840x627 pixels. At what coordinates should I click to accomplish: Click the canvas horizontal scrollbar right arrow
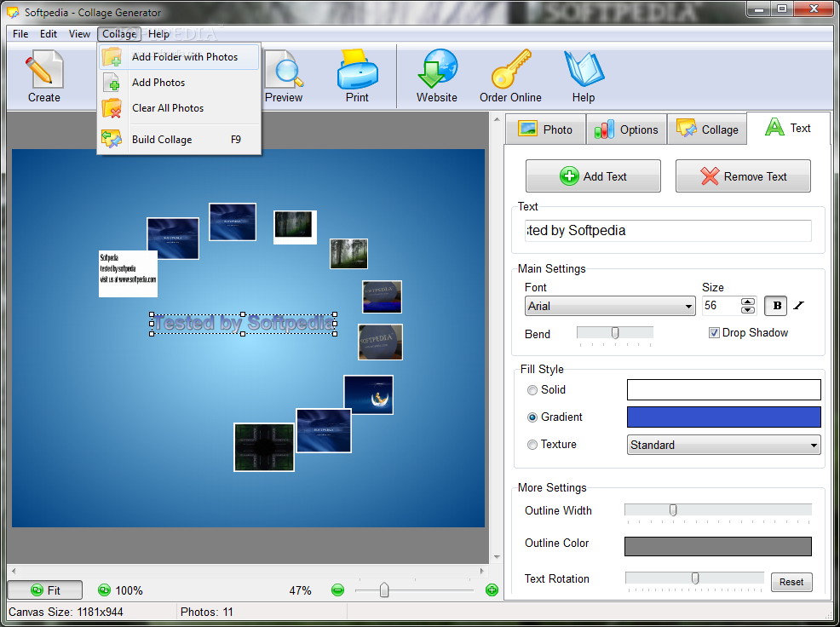(481, 571)
